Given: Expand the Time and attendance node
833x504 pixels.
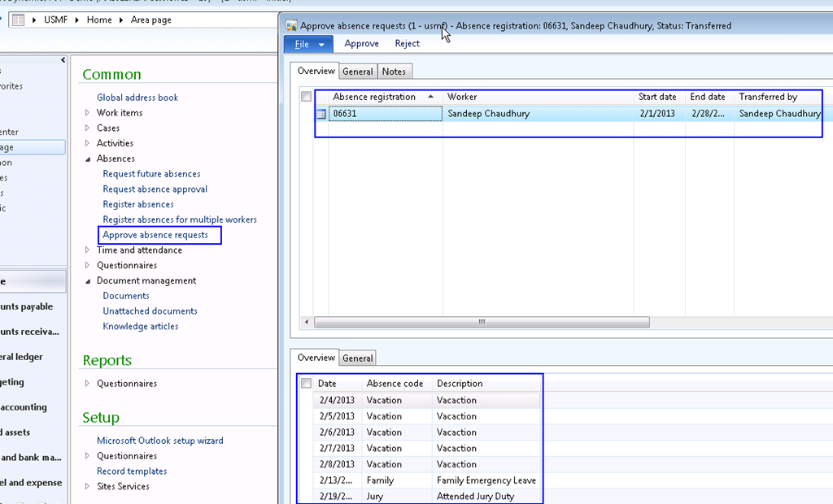Looking at the screenshot, I should tap(88, 250).
